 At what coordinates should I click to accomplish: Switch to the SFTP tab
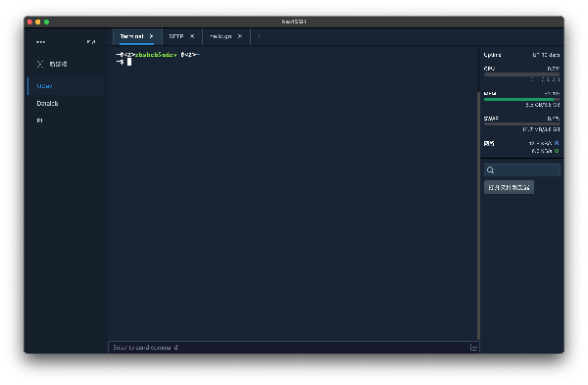tap(175, 36)
